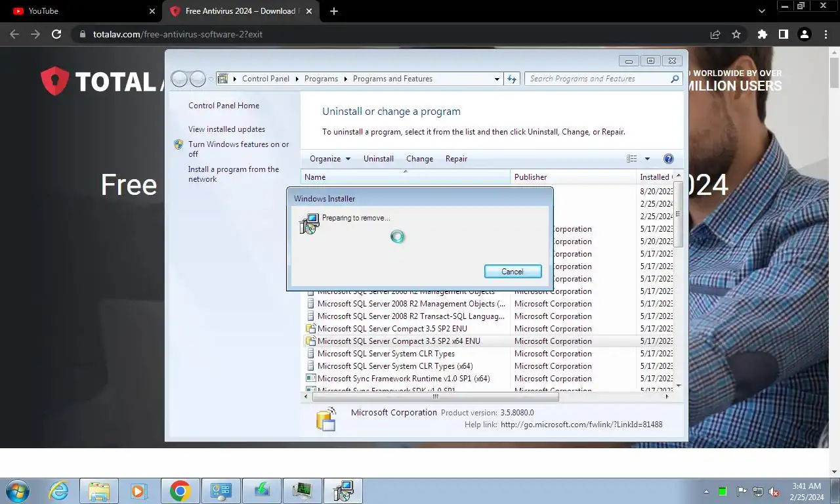Expand the view options dropdown arrow
The width and height of the screenshot is (840, 504).
[x=647, y=159]
